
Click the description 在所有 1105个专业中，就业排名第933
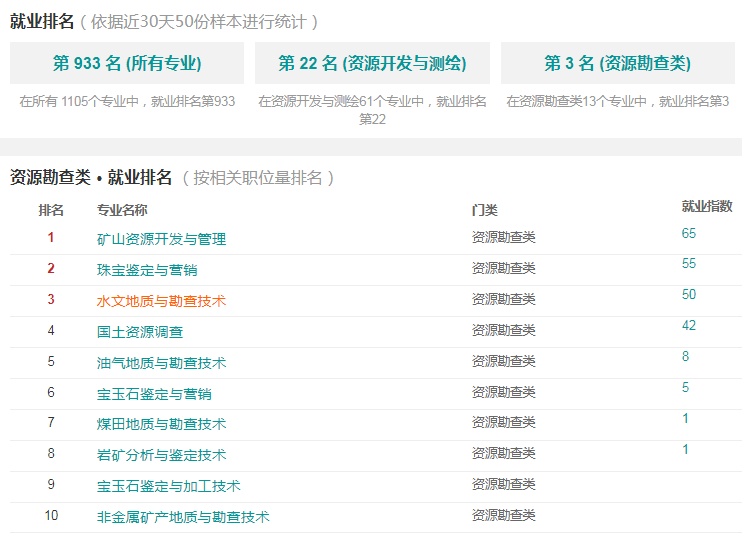tap(127, 101)
